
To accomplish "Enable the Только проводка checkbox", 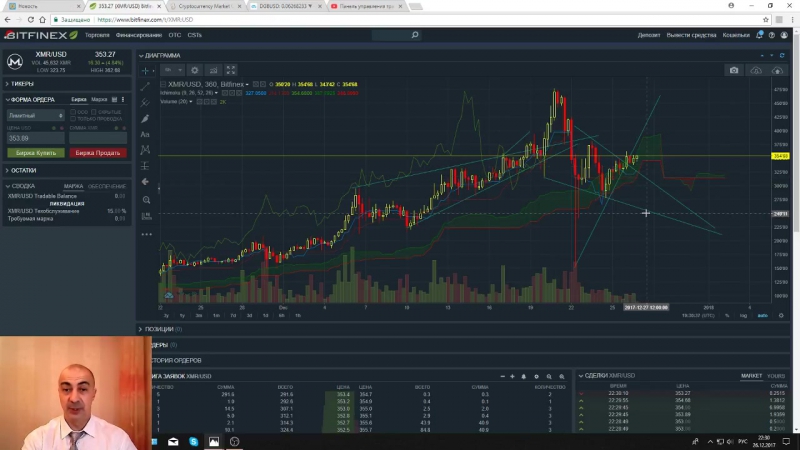I will point(73,119).
